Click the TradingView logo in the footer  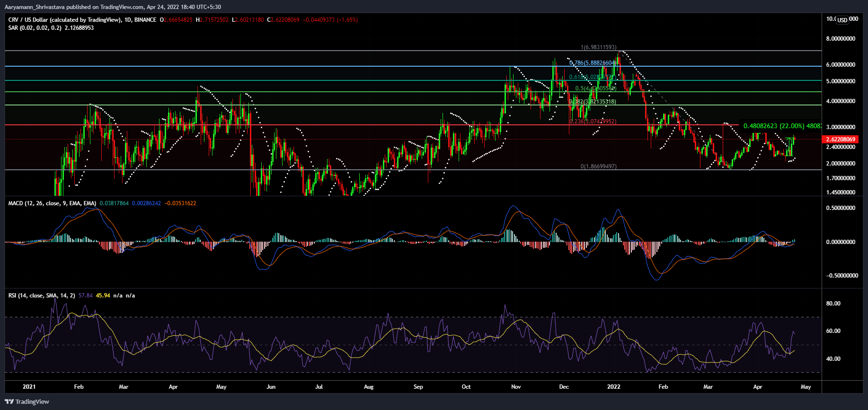(27, 401)
